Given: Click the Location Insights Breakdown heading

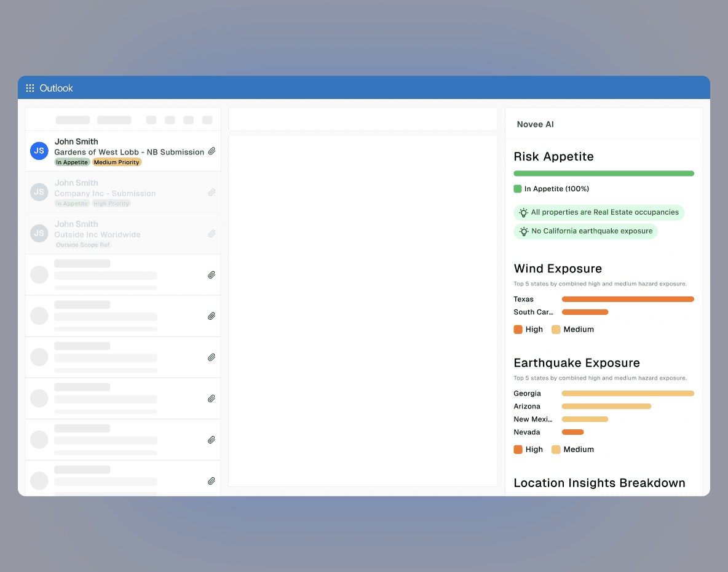Looking at the screenshot, I should (599, 483).
